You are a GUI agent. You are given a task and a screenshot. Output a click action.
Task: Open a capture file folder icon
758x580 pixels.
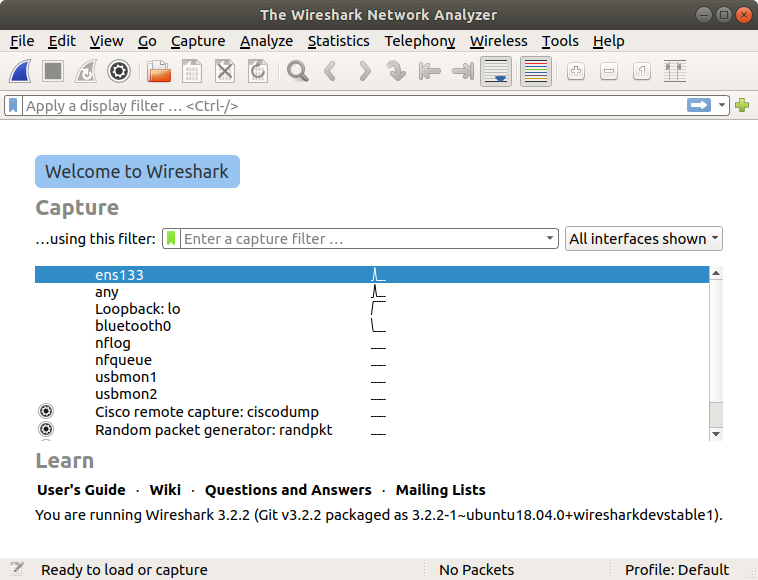159,72
